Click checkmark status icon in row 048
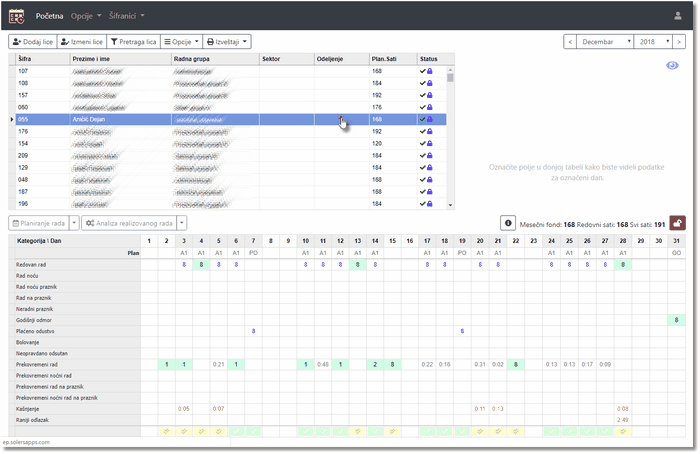 [x=422, y=179]
